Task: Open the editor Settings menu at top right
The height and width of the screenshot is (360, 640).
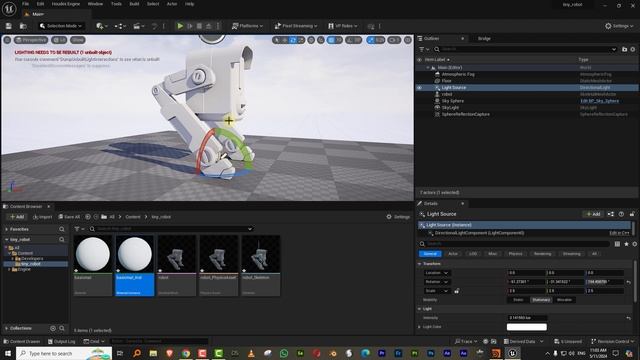Action: point(619,26)
